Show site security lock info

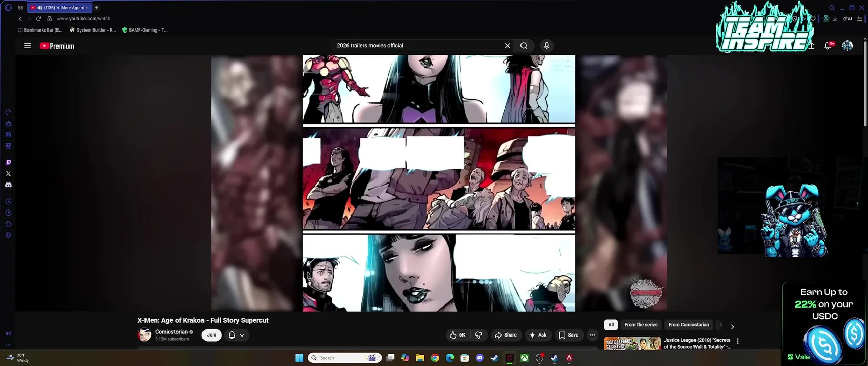click(49, 19)
